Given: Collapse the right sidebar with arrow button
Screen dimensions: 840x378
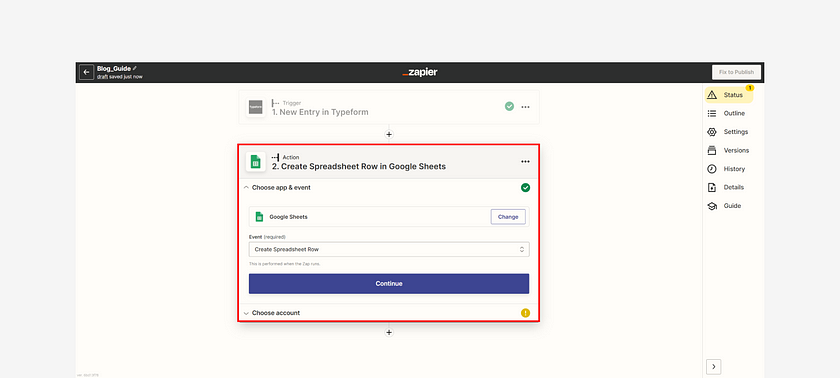Looking at the screenshot, I should click(x=714, y=367).
